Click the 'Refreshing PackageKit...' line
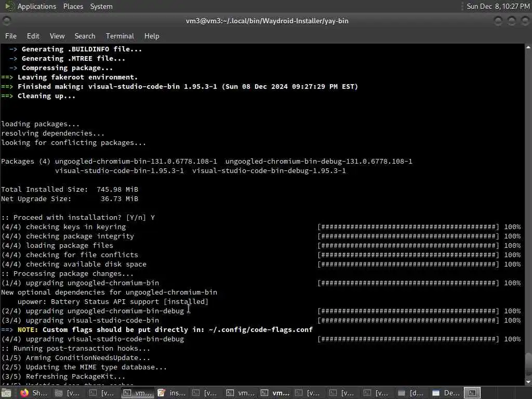The width and height of the screenshot is (532, 399). 63,377
